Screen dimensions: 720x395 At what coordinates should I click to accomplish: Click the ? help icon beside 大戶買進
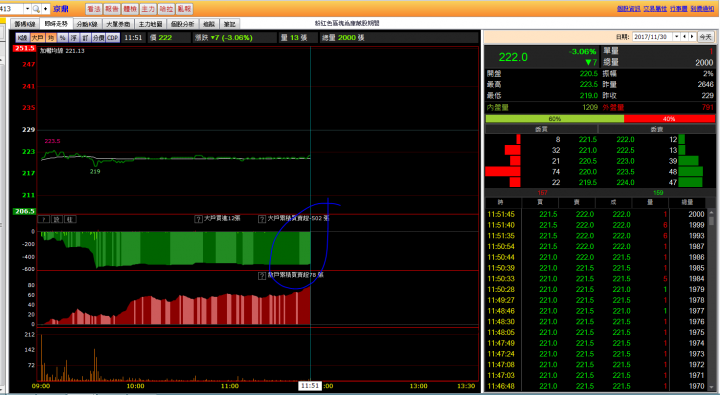[198, 219]
